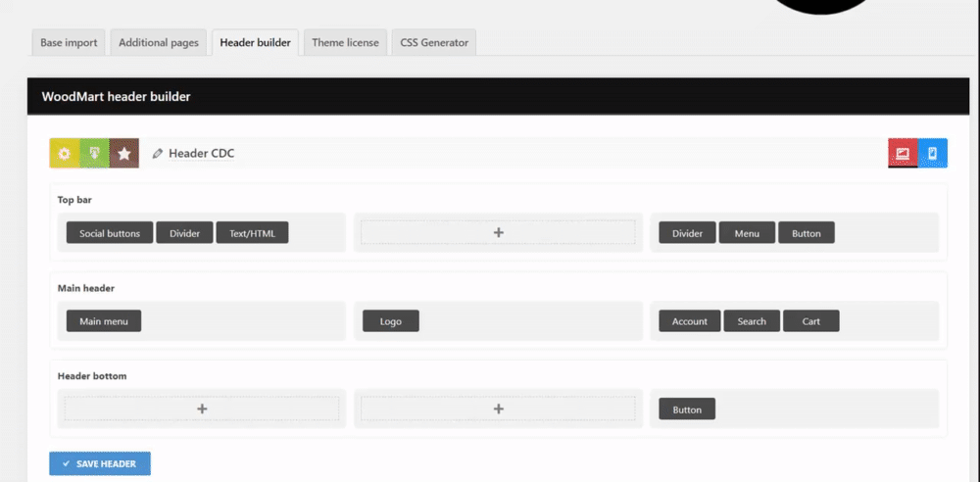Select the Social buttons element

click(110, 232)
